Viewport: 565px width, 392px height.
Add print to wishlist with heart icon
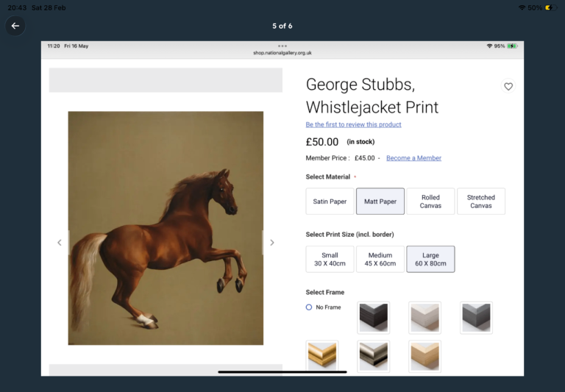coord(508,87)
